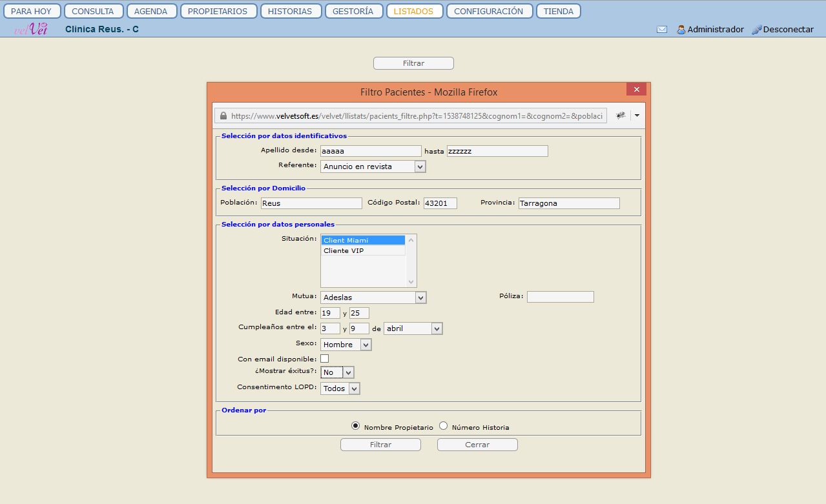The width and height of the screenshot is (826, 504).
Task: Switch to the HISTORIAS tab
Action: [x=290, y=11]
